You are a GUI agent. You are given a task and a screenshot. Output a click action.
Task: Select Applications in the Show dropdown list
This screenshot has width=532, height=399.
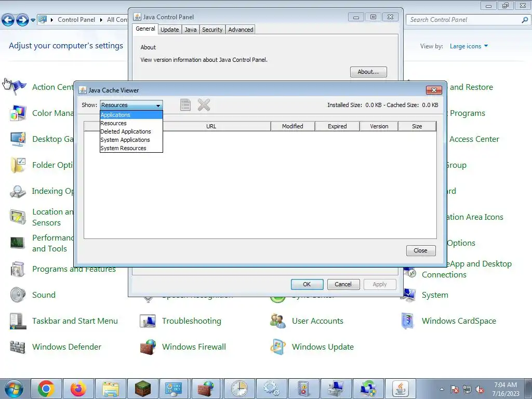coord(131,115)
